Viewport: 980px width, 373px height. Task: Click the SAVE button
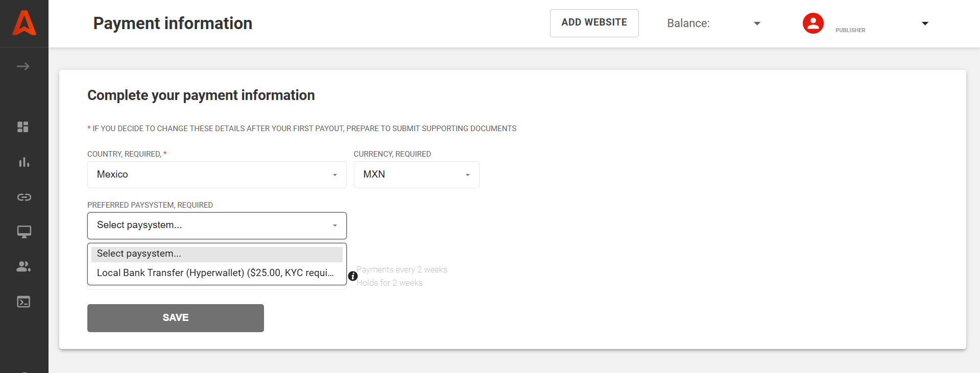(x=175, y=318)
